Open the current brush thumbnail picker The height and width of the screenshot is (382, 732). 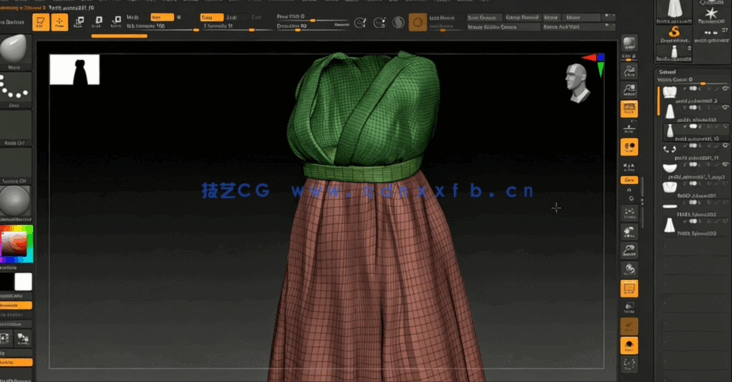(15, 51)
